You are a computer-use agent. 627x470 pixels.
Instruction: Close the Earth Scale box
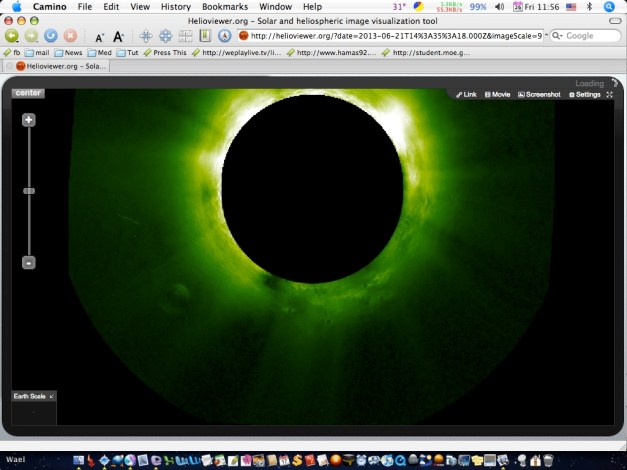click(x=51, y=396)
